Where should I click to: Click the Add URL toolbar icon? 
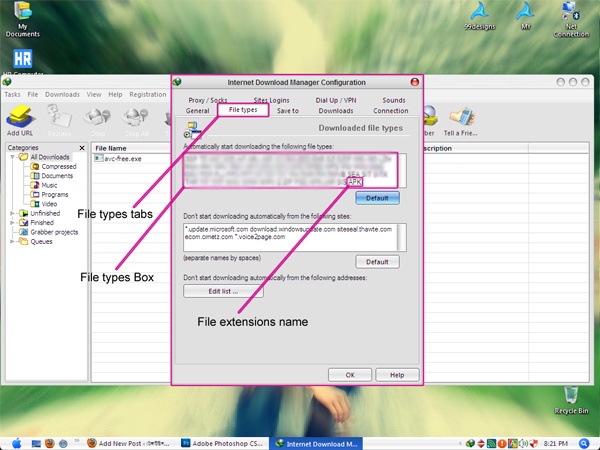(x=19, y=119)
